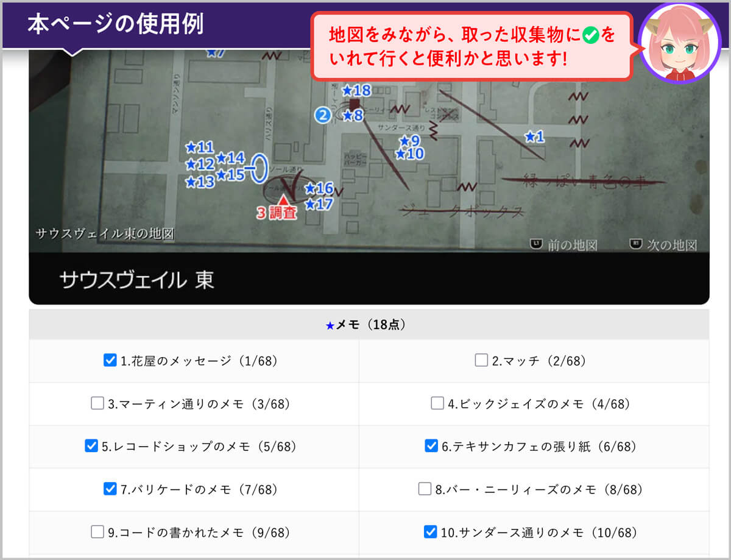
Task: Select star marker 1 on the map
Action: click(534, 136)
